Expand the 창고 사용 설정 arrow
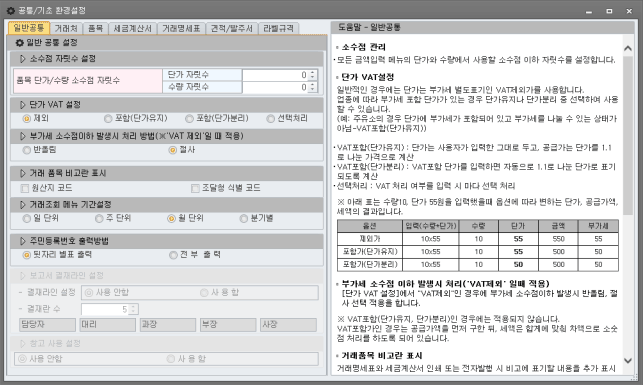Viewport: 643px width, 385px height. pyautogui.click(x=23, y=343)
